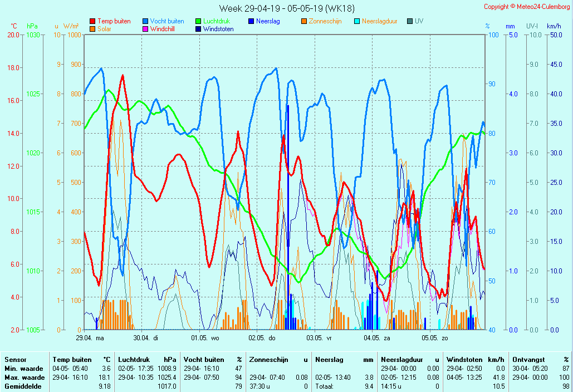Click the 03.05. vr date marker
The width and height of the screenshot is (573, 392).
320,337
